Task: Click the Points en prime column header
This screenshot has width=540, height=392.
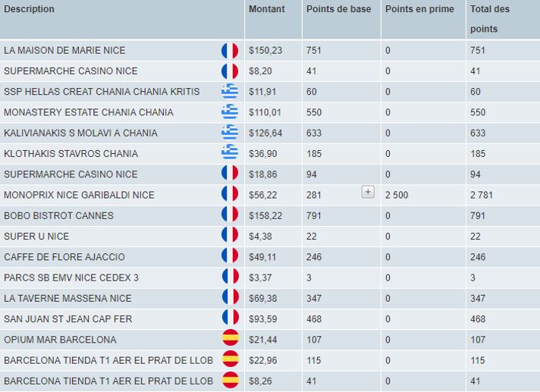Action: [x=419, y=9]
